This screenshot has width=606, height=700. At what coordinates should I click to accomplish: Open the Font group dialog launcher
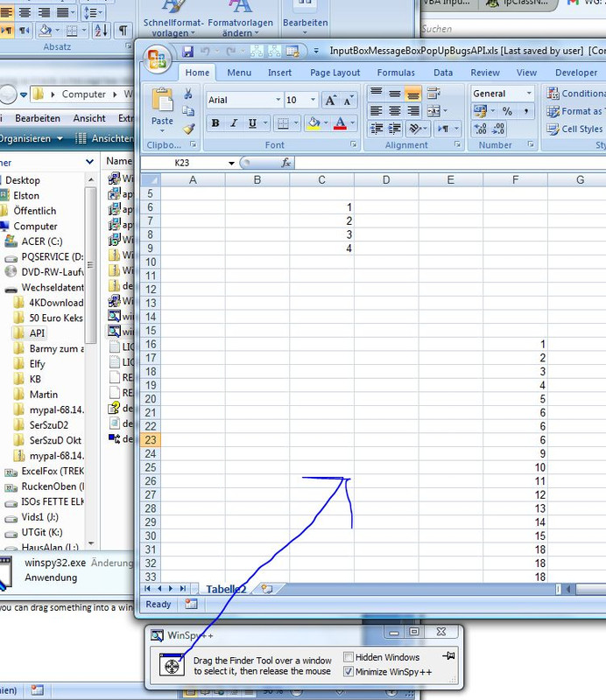354,144
